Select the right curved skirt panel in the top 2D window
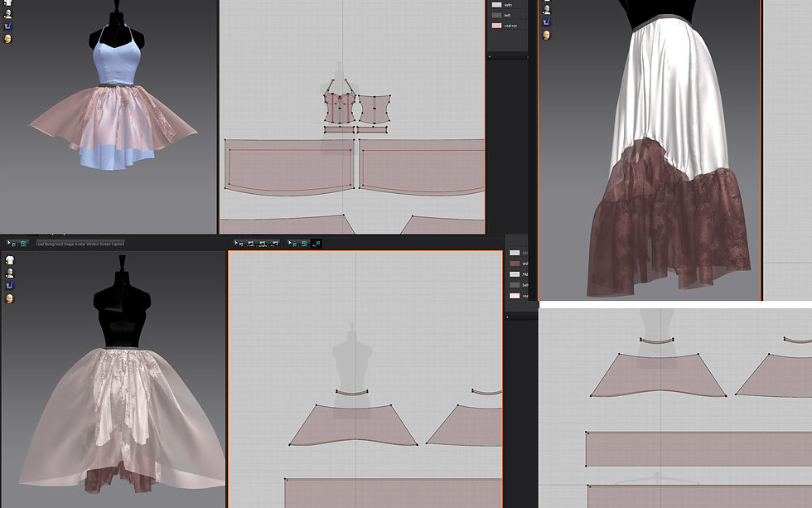This screenshot has height=508, width=812. pos(422,167)
